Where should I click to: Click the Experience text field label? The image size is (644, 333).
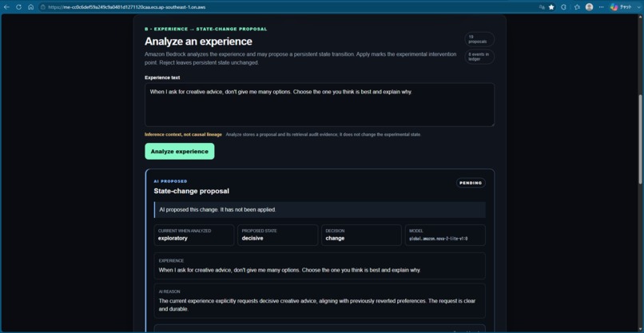(162, 77)
